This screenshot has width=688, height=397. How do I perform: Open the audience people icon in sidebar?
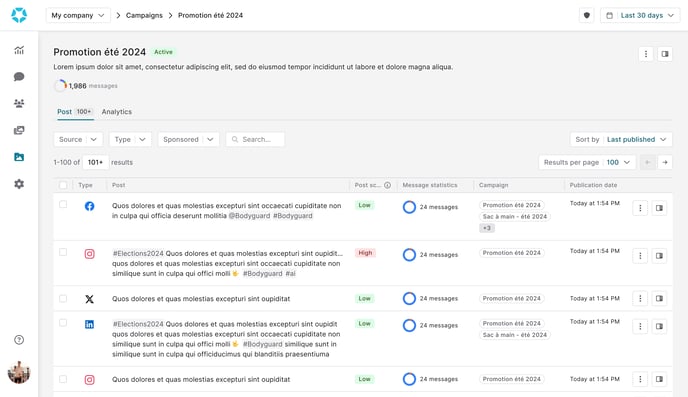[19, 104]
